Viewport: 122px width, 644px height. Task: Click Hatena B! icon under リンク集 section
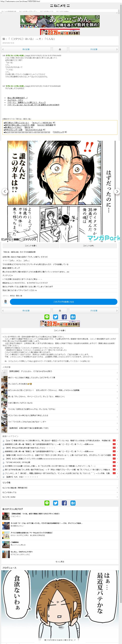(73, 503)
